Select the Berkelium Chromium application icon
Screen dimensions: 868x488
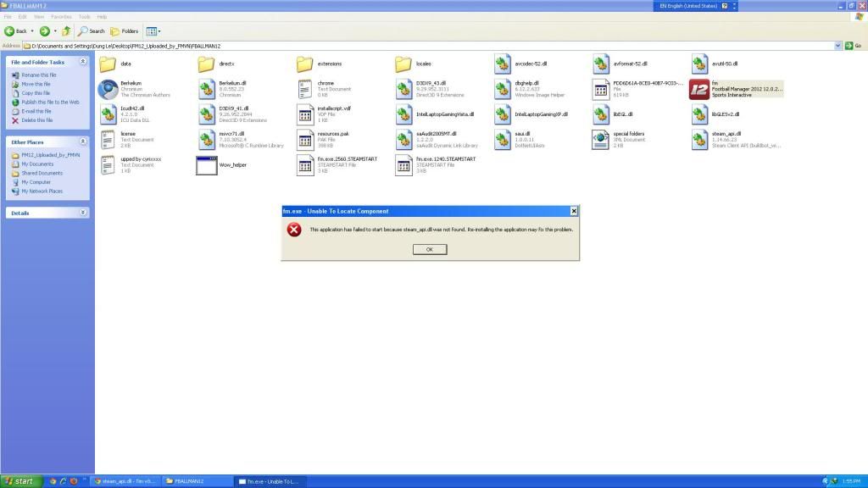point(108,89)
